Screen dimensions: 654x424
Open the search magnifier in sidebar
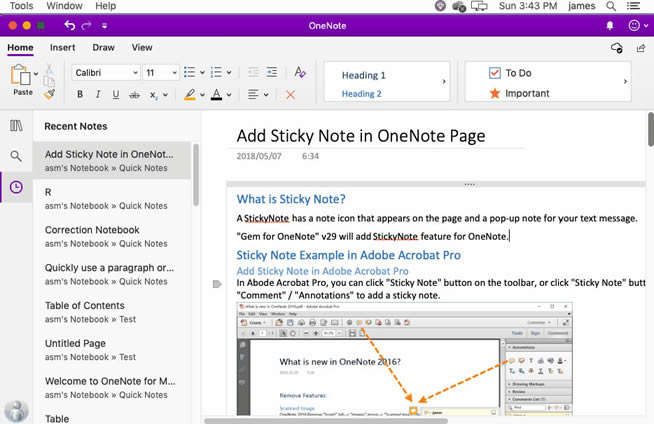coord(16,157)
